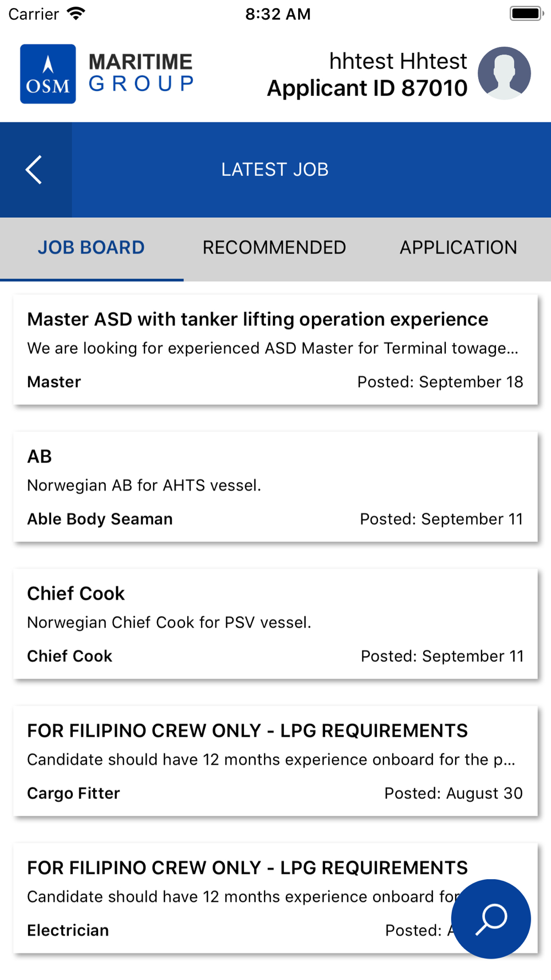Viewport: 551px width, 980px height.
Task: Open the AB Norwegian AHTS job card
Action: (275, 487)
